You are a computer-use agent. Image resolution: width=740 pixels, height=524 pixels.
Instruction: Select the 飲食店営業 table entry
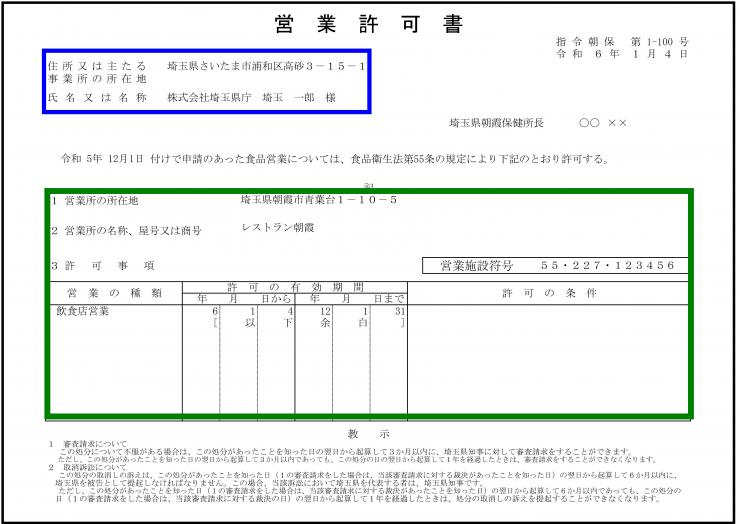[x=84, y=311]
